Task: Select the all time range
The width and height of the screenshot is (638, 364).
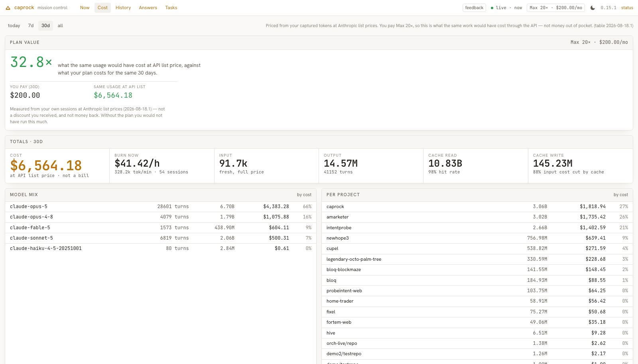Action: pyautogui.click(x=60, y=26)
